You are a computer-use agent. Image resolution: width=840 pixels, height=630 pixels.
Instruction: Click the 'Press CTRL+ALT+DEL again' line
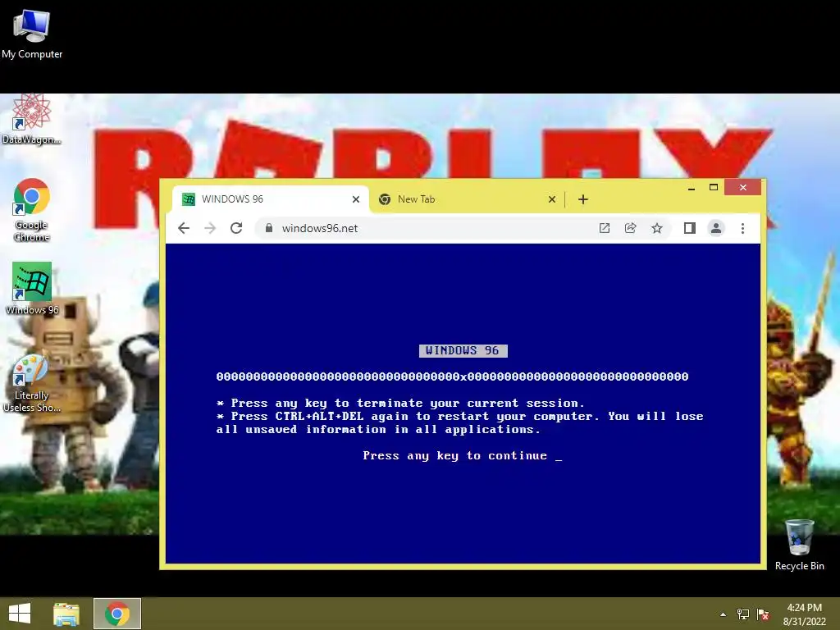459,422
